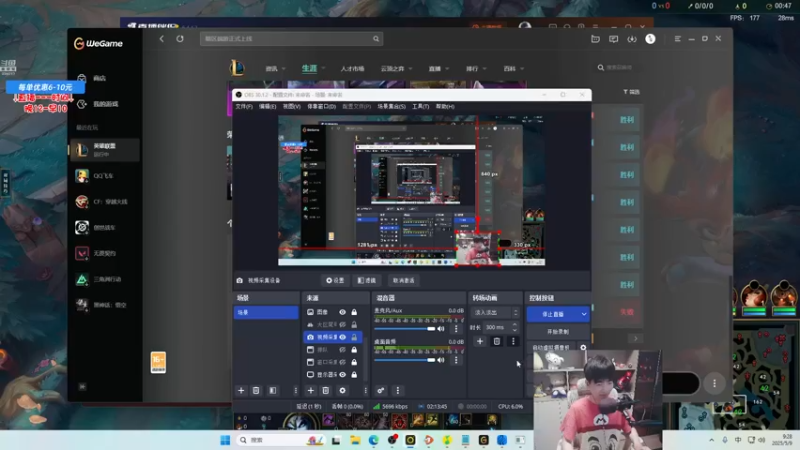Open the transition type dropdown 淡入淡出

(x=494, y=312)
